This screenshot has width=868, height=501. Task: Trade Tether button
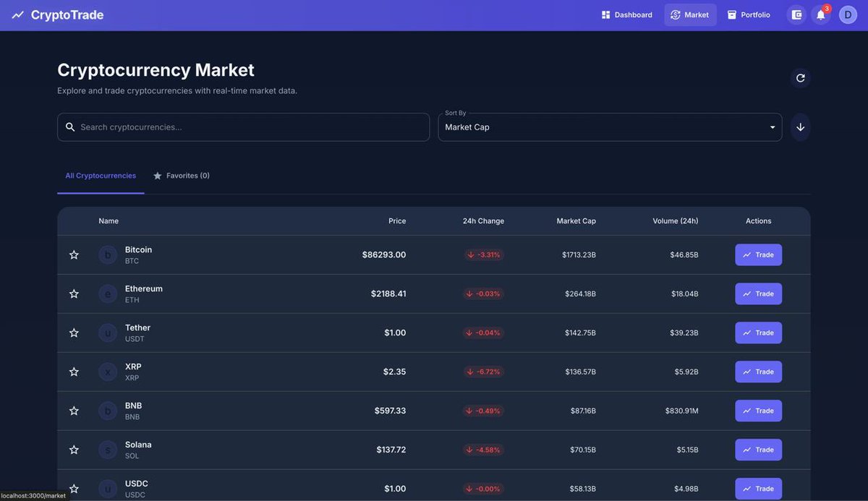758,333
